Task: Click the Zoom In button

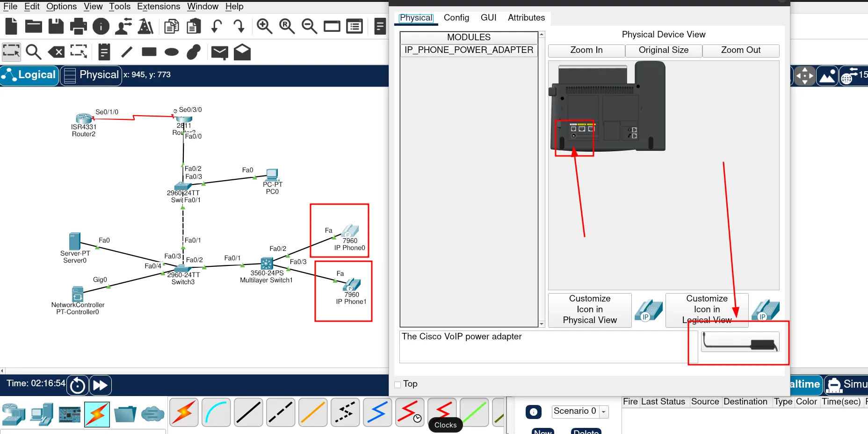Action: coord(586,50)
